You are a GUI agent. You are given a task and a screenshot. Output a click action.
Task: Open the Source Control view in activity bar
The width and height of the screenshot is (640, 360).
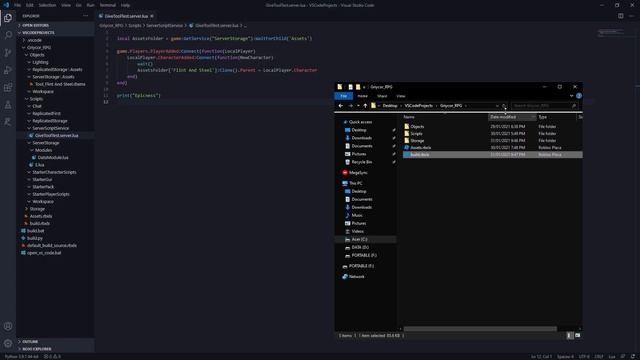click(8, 53)
